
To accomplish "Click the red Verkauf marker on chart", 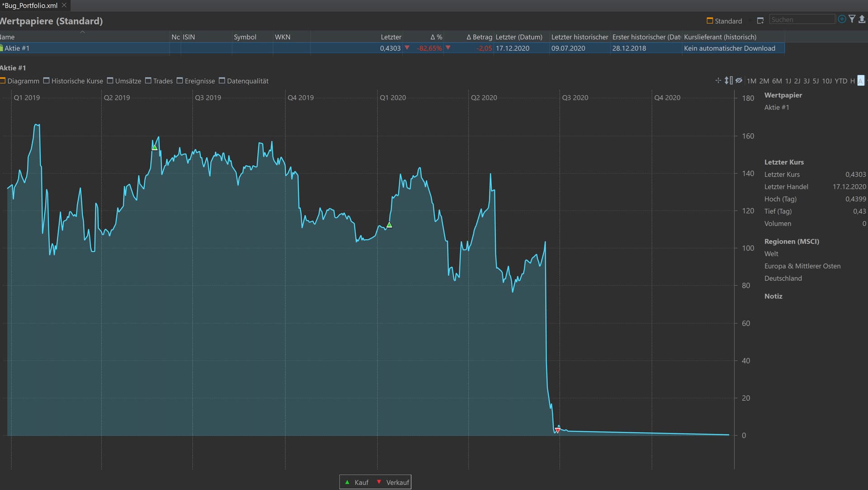I will (x=557, y=431).
